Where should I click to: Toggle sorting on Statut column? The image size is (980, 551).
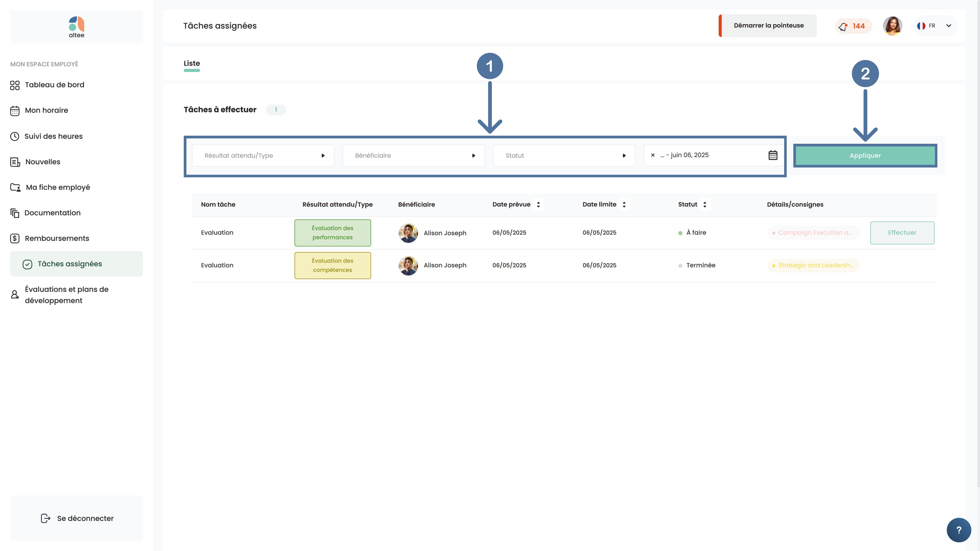pyautogui.click(x=705, y=204)
